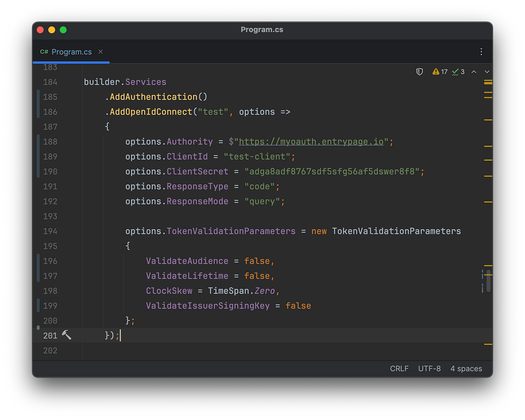Close the Program.cs editor tab

point(100,52)
